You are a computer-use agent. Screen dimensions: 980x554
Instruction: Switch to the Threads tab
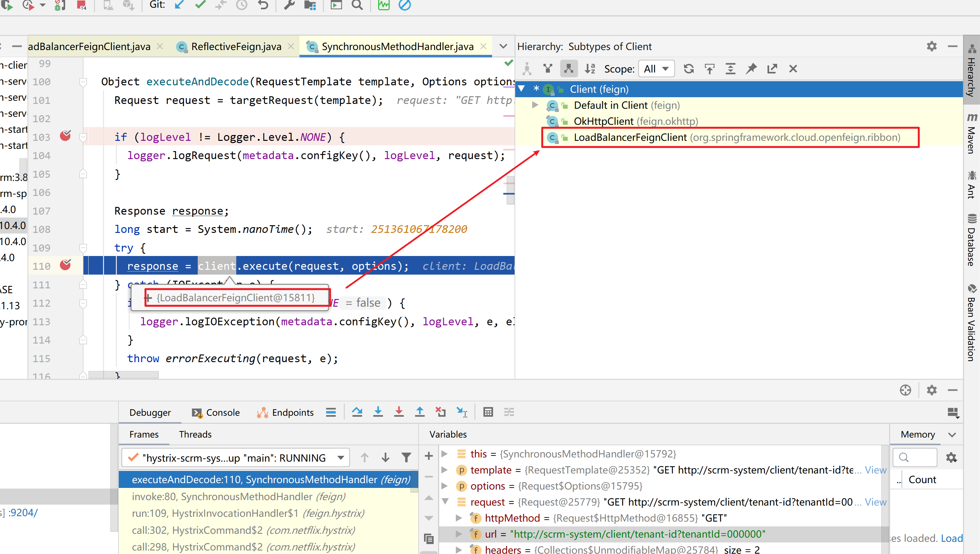point(195,434)
